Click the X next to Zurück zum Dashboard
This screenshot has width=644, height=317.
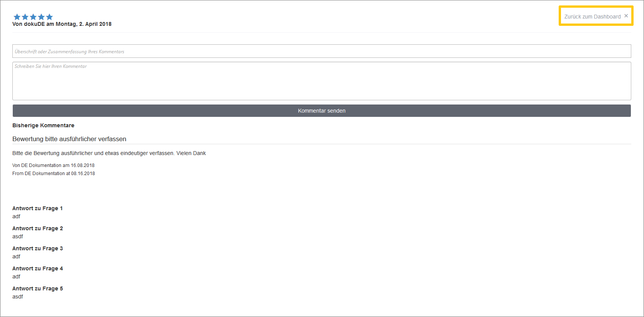pos(626,16)
